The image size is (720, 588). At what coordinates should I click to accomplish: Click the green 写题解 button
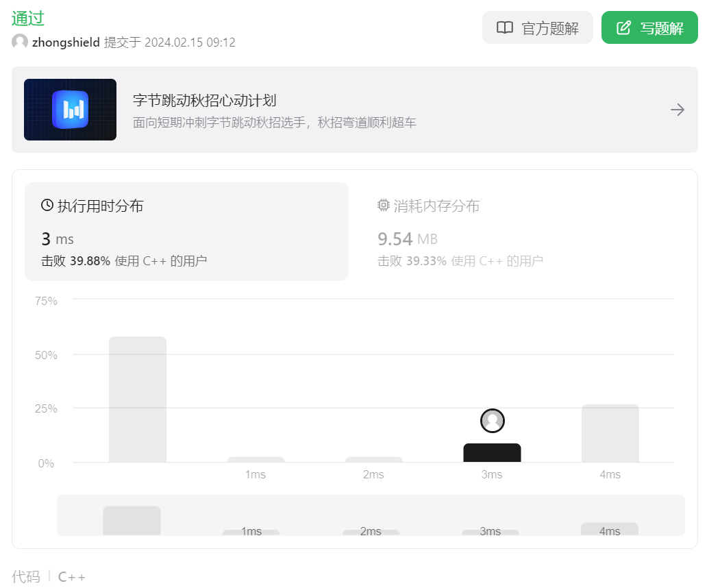[x=649, y=27]
